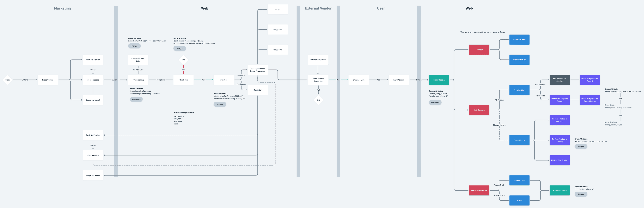This screenshot has height=208, width=644.
Task: Select the red Daily Surveys node
Action: pyautogui.click(x=479, y=110)
